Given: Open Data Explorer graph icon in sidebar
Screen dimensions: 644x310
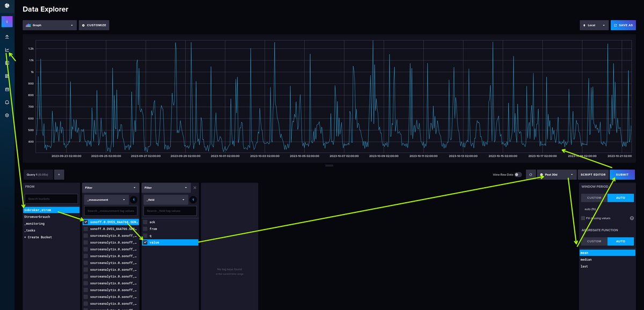Looking at the screenshot, I should click(x=7, y=50).
